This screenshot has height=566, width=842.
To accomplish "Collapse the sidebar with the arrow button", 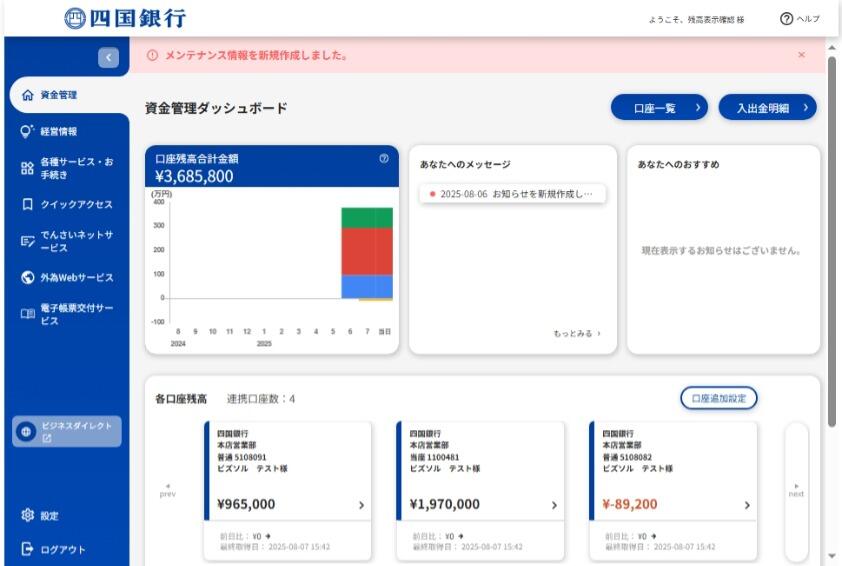I will (x=109, y=58).
